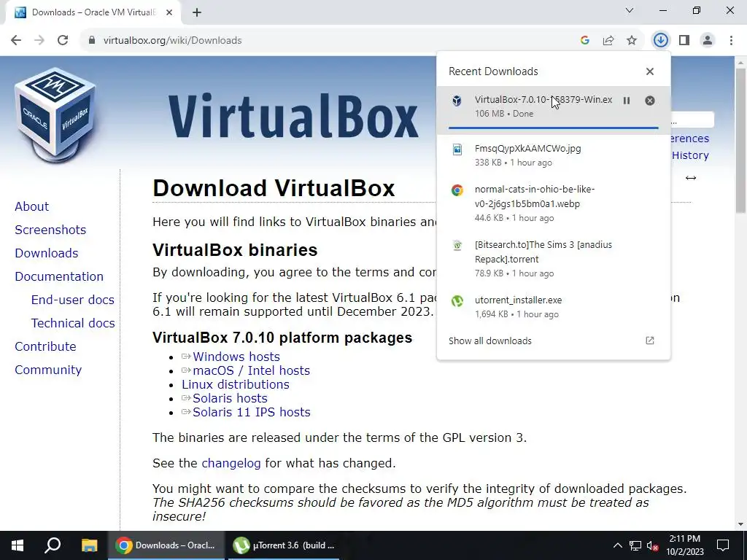Viewport: 747px width, 560px height.
Task: Cancel the VirtualBox-7.0.10 download
Action: (650, 101)
